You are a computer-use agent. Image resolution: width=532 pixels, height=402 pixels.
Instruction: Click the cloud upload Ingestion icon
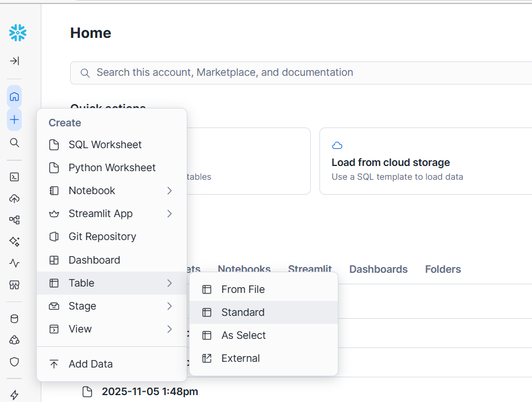14,198
